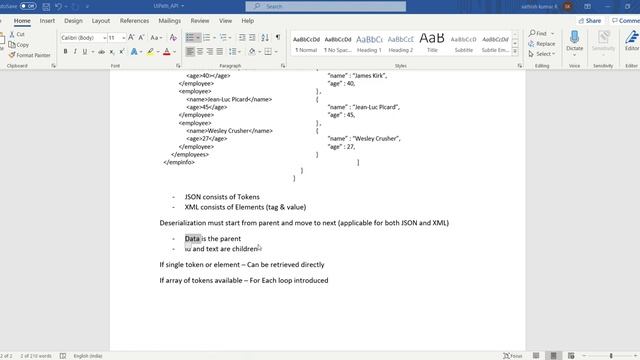This screenshot has height=360, width=640.
Task: Click the Share button
Action: point(590,21)
